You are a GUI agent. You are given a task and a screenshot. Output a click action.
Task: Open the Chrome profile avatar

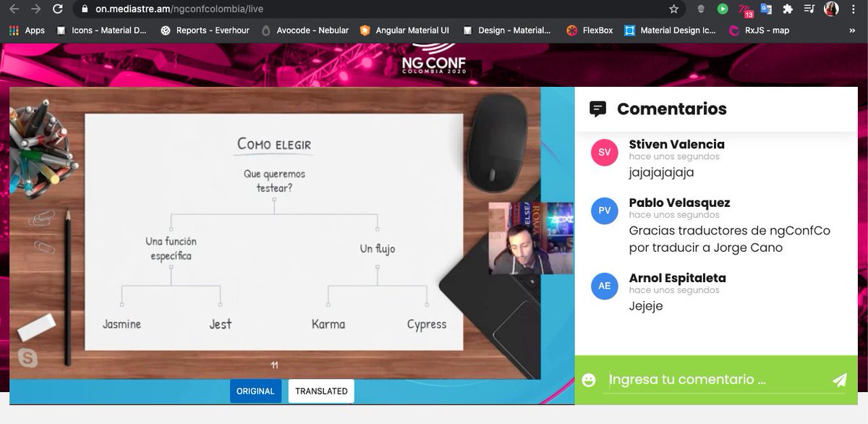pyautogui.click(x=831, y=9)
